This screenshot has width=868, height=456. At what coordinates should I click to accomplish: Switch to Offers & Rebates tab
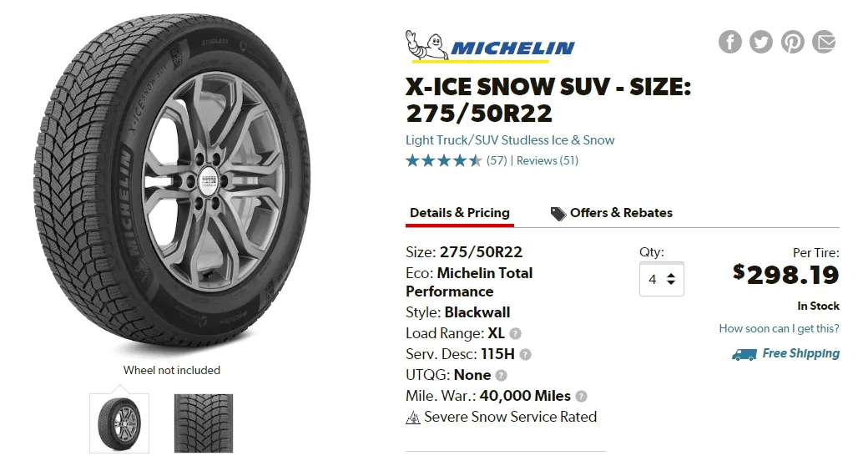pos(611,213)
